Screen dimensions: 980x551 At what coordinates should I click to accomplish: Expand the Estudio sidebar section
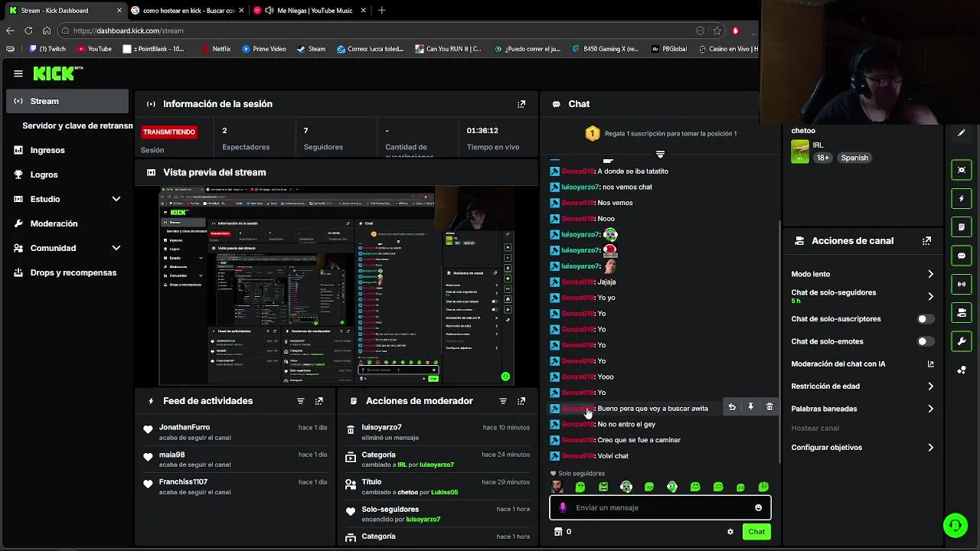[116, 199]
